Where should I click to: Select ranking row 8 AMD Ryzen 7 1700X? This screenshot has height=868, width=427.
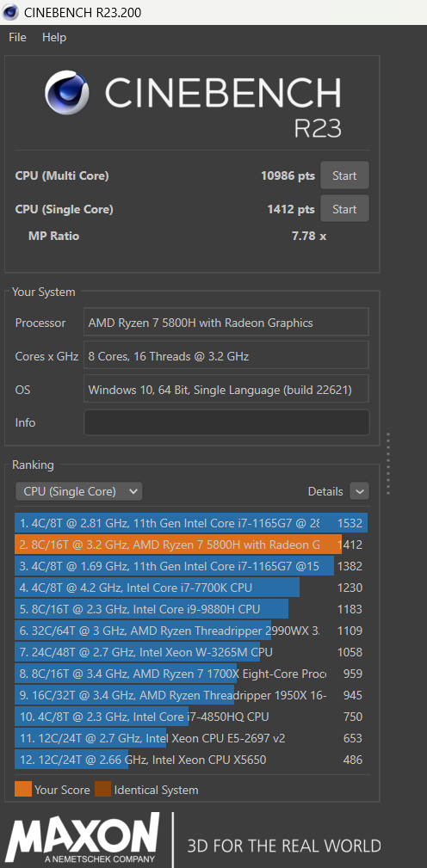click(x=191, y=674)
